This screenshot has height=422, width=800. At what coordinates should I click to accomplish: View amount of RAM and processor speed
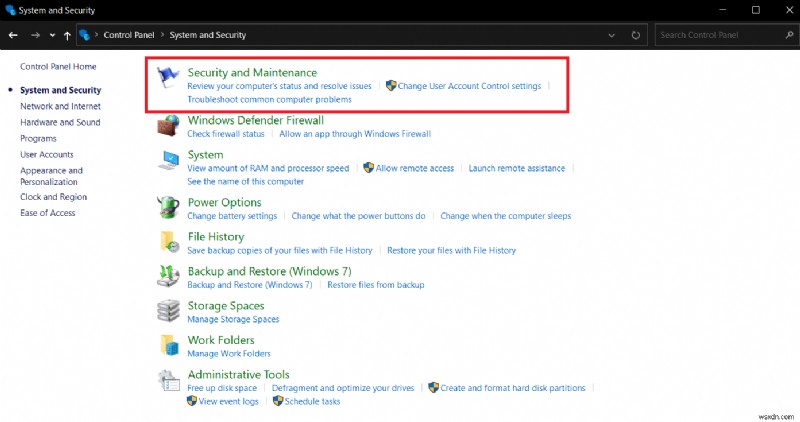pos(268,168)
